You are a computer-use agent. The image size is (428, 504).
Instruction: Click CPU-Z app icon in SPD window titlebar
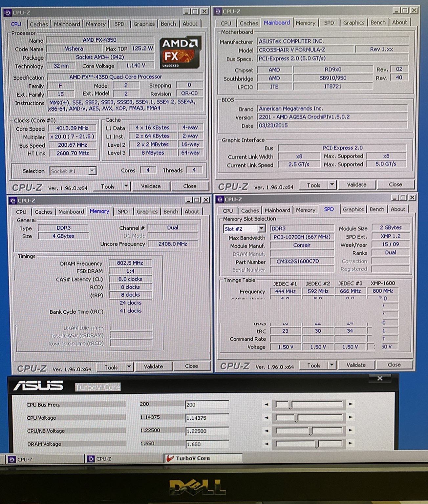click(220, 199)
